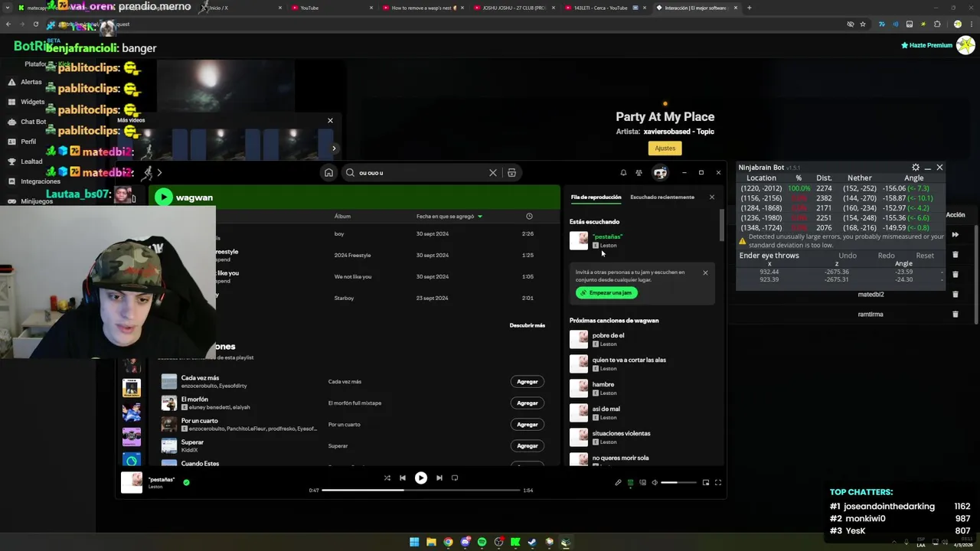Viewport: 980px width, 551px height.
Task: Close the queue side panel
Action: click(711, 197)
